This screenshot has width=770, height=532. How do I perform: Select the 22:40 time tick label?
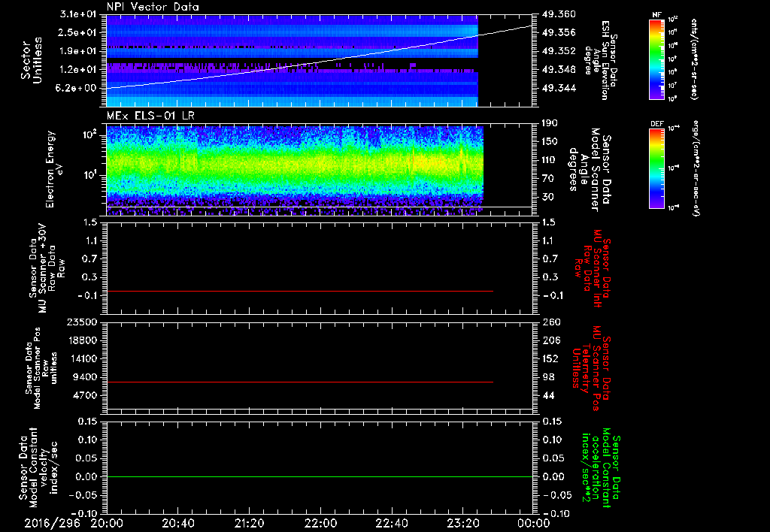pyautogui.click(x=391, y=523)
